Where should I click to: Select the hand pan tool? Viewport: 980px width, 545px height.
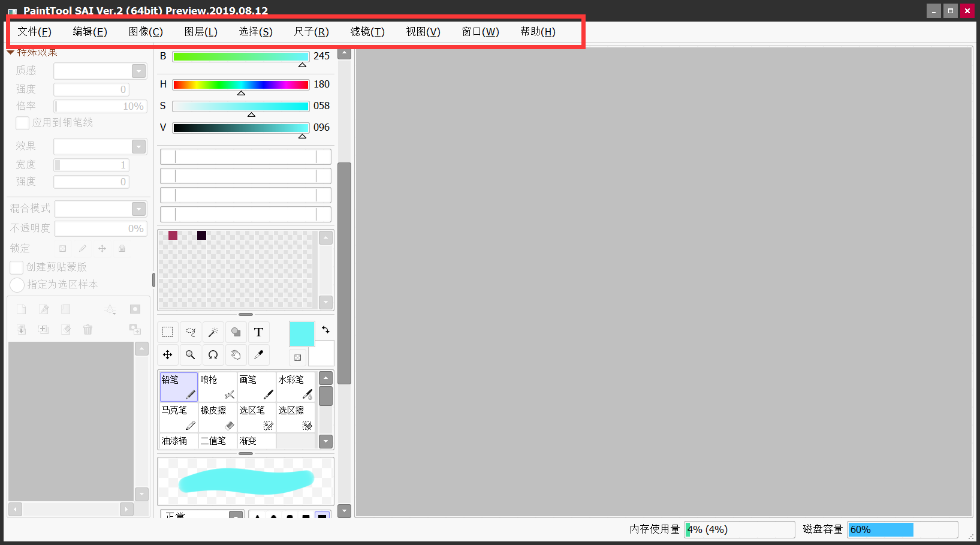pyautogui.click(x=236, y=355)
